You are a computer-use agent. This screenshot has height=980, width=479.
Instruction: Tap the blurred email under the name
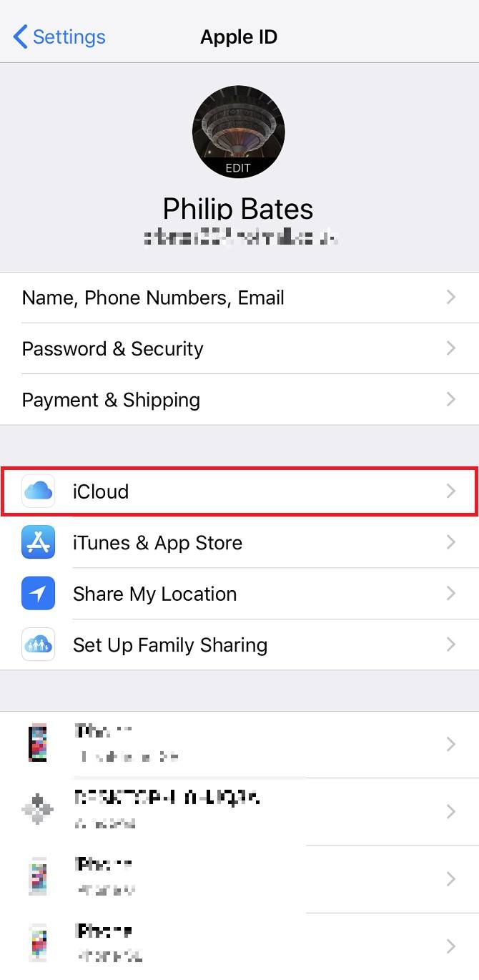(240, 237)
